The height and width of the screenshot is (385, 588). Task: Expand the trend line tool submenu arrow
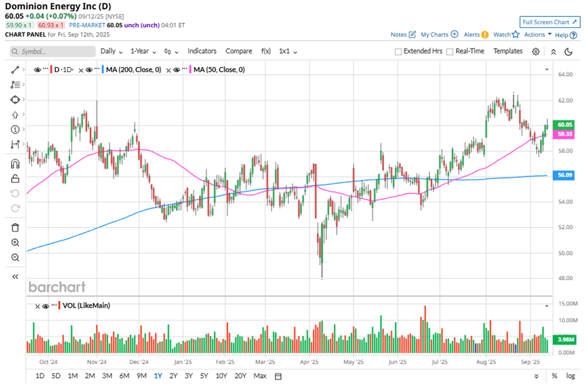click(x=23, y=70)
